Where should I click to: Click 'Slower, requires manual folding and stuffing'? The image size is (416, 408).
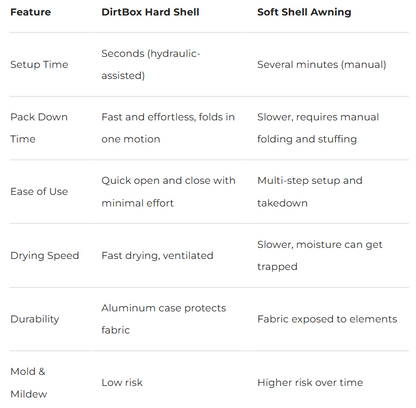pos(318,128)
